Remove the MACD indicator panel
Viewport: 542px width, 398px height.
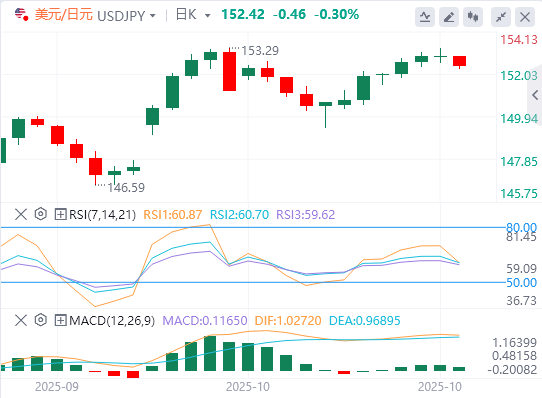[21, 321]
